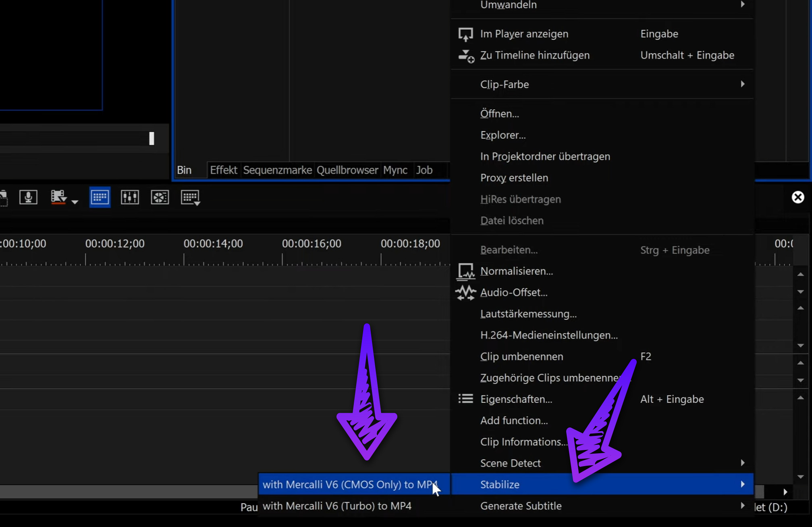Click the round X close button
The width and height of the screenshot is (812, 527).
(797, 197)
